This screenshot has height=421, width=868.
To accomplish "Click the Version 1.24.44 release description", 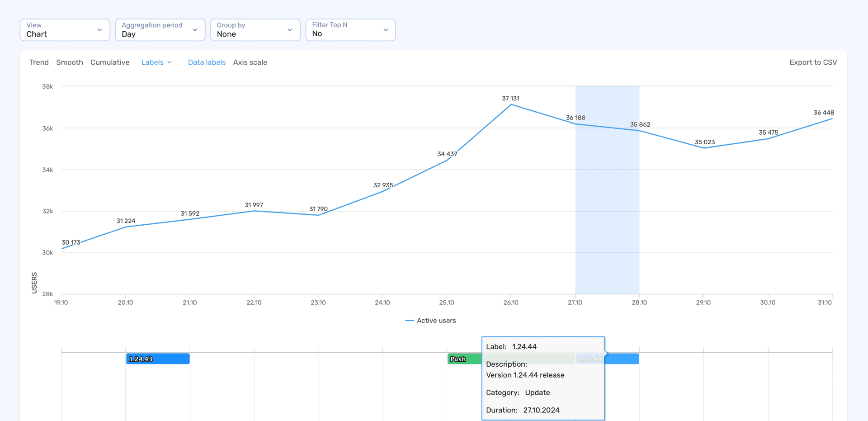I will (525, 375).
